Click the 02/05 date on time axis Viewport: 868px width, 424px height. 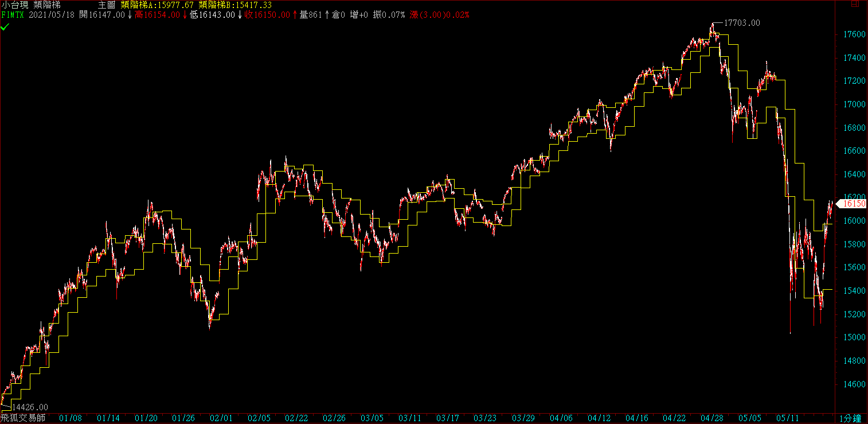(259, 419)
